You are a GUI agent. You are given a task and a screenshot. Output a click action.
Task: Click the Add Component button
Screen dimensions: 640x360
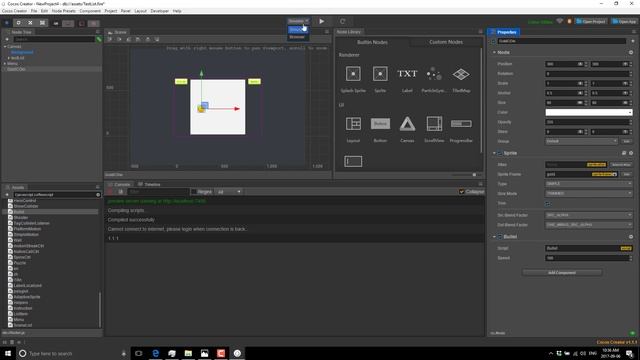562,273
